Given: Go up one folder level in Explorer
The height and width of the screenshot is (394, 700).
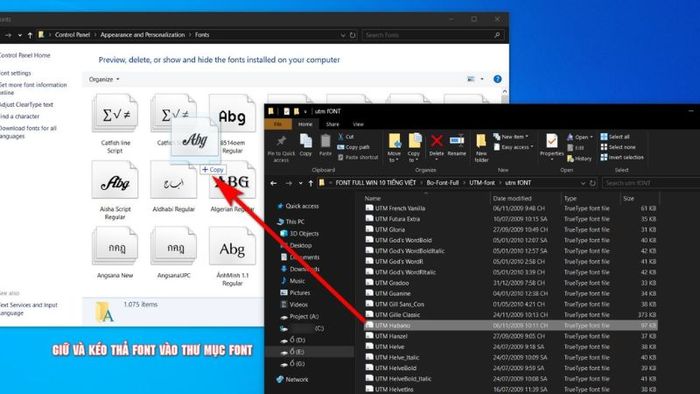Looking at the screenshot, I should pos(311,183).
